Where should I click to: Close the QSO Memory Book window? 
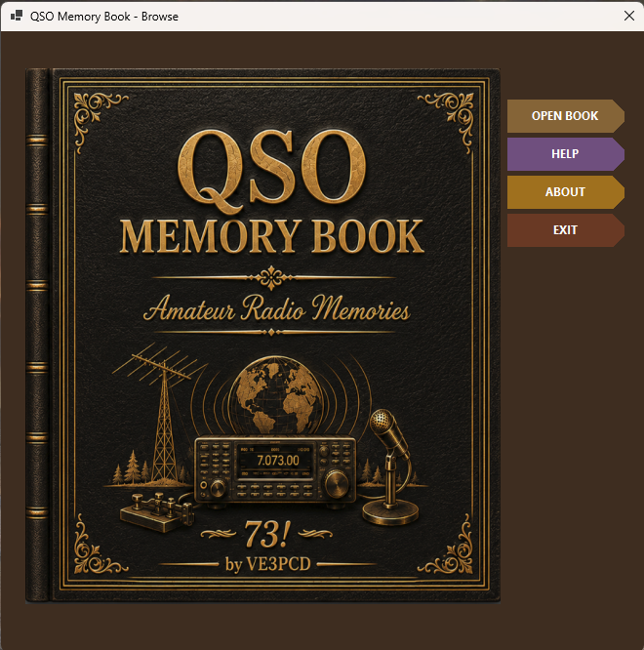coord(629,17)
